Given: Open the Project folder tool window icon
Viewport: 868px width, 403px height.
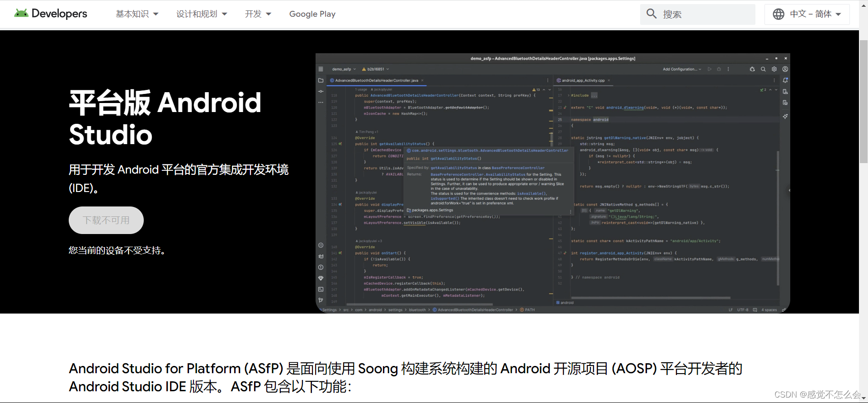Looking at the screenshot, I should [321, 80].
